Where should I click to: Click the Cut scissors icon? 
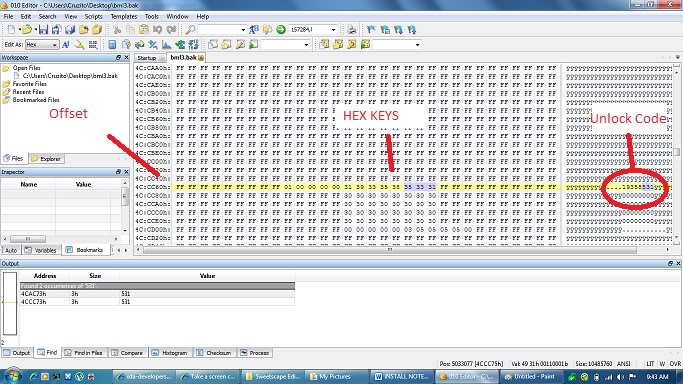(x=117, y=30)
